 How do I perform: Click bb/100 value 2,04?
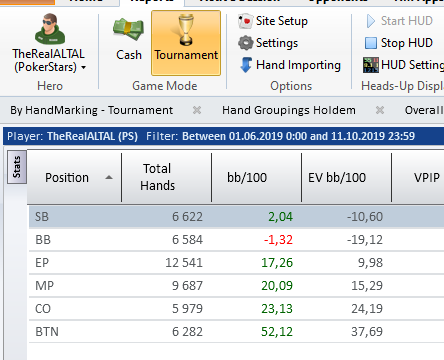[x=280, y=217]
